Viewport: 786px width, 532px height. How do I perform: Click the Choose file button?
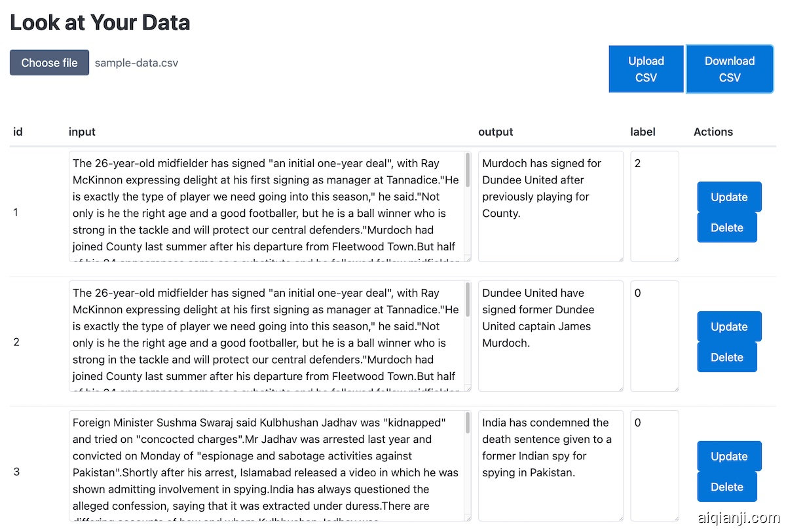coord(49,63)
